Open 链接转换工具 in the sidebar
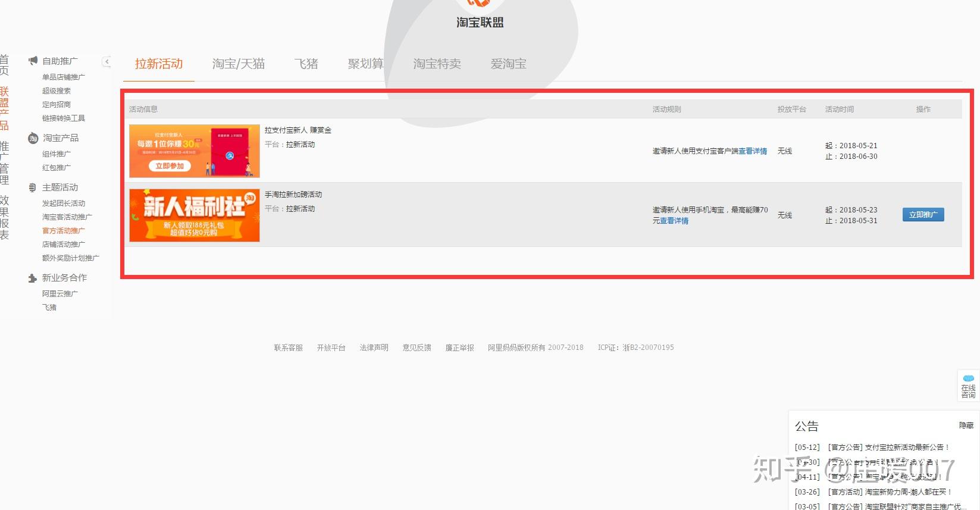Screen dimensions: 980x510 (64, 118)
